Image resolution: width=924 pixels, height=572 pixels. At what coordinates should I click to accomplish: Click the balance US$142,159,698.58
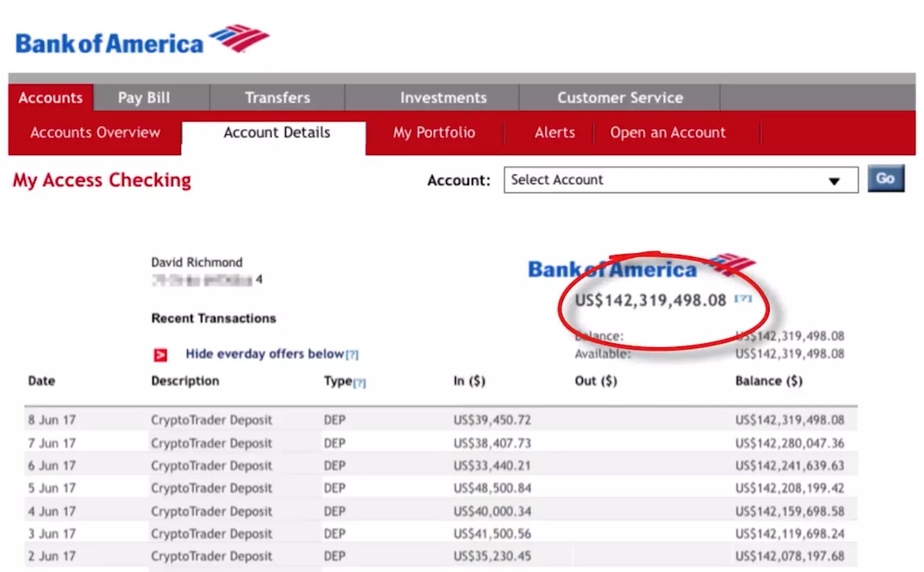click(789, 511)
